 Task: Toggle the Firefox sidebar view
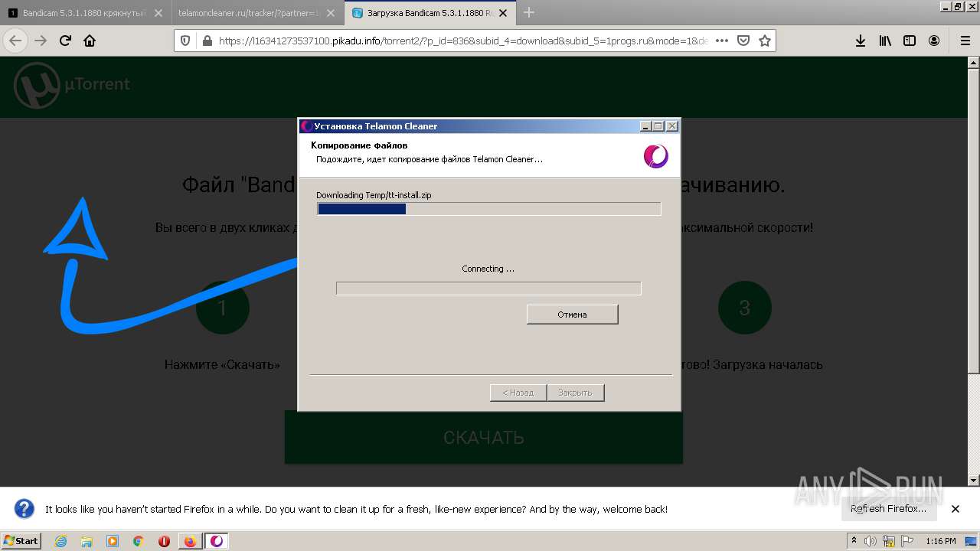tap(910, 41)
